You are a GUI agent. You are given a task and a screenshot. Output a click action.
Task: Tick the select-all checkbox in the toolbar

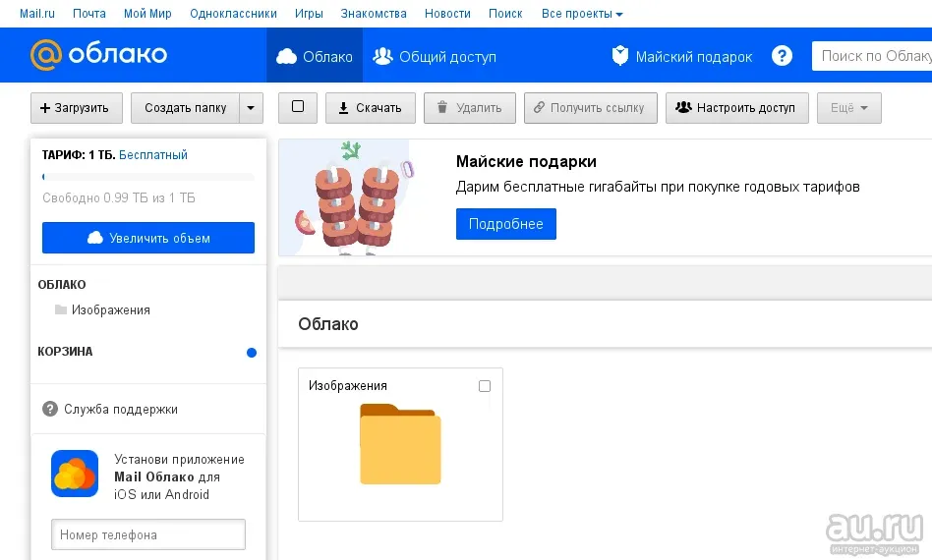point(298,107)
